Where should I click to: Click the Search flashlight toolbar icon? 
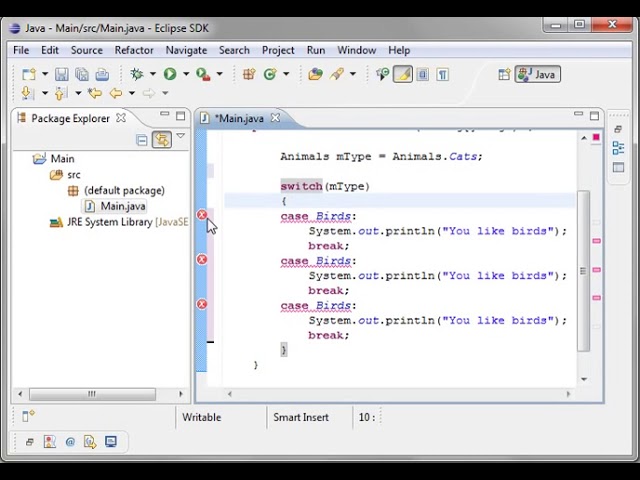coord(337,74)
